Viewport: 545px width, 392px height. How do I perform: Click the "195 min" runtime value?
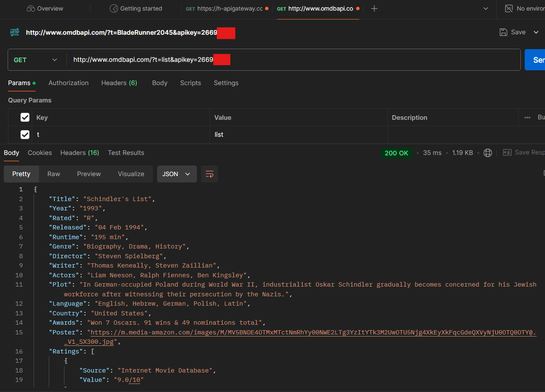pos(108,237)
